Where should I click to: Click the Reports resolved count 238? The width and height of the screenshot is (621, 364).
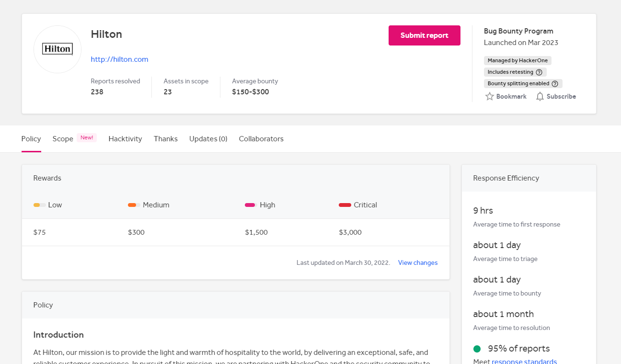coord(97,92)
